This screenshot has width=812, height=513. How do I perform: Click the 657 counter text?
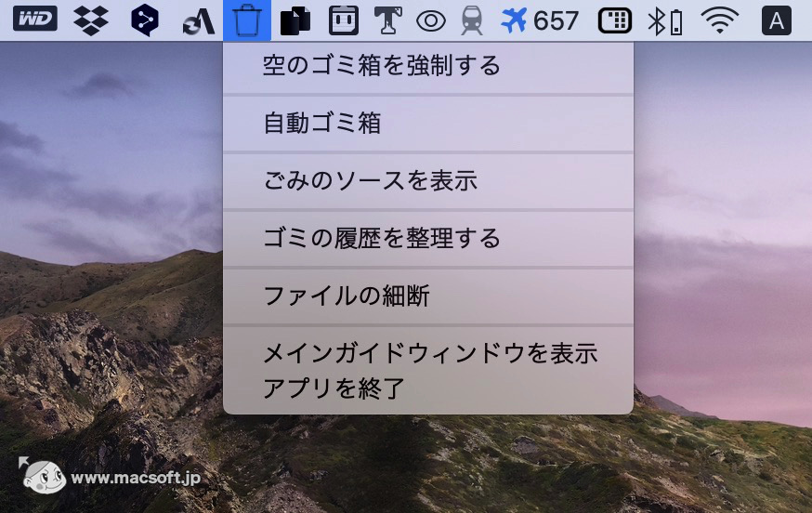(x=556, y=21)
